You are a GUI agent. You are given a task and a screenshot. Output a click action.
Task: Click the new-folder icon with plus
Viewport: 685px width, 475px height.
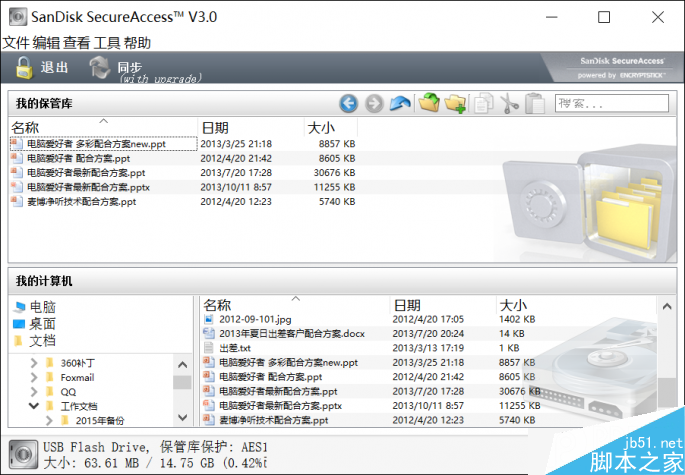coord(455,104)
